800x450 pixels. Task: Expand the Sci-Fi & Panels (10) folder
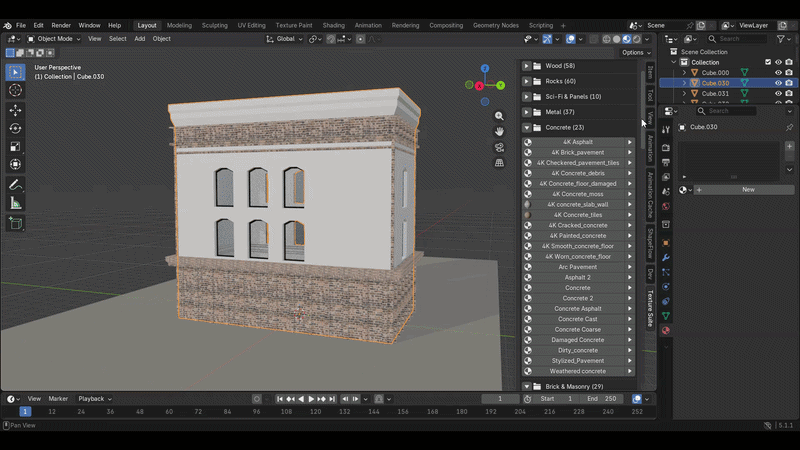(x=527, y=96)
